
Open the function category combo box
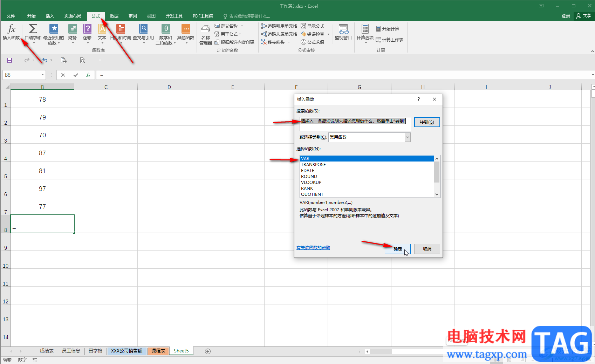point(369,137)
